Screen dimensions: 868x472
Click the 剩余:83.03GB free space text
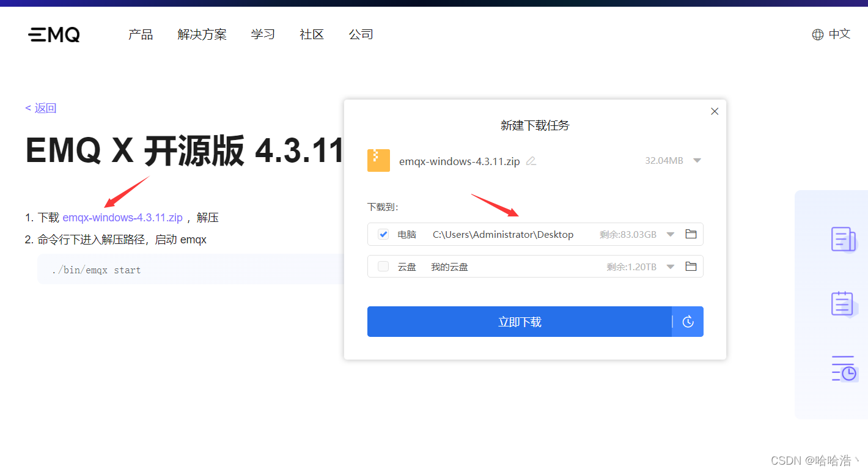point(628,234)
